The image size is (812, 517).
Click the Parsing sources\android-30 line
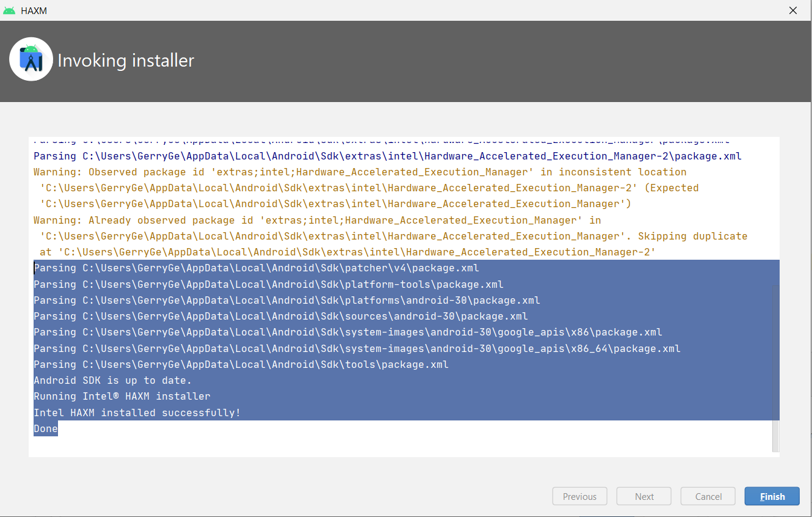(x=281, y=316)
